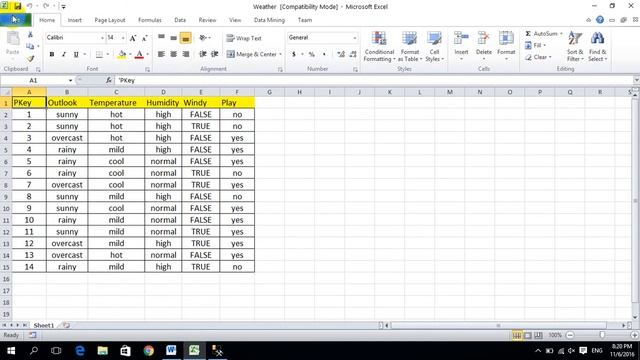This screenshot has width=640, height=360.
Task: Click the Increase Decimal icon
Action: 341,54
